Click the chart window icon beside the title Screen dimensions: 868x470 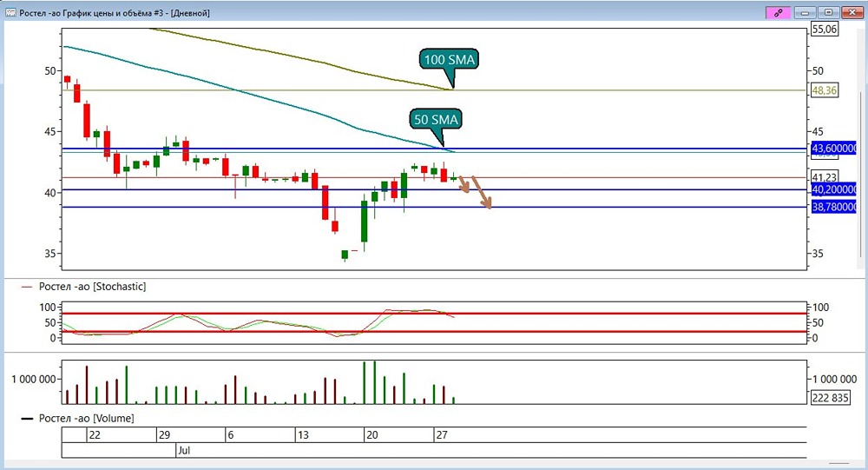pyautogui.click(x=10, y=12)
